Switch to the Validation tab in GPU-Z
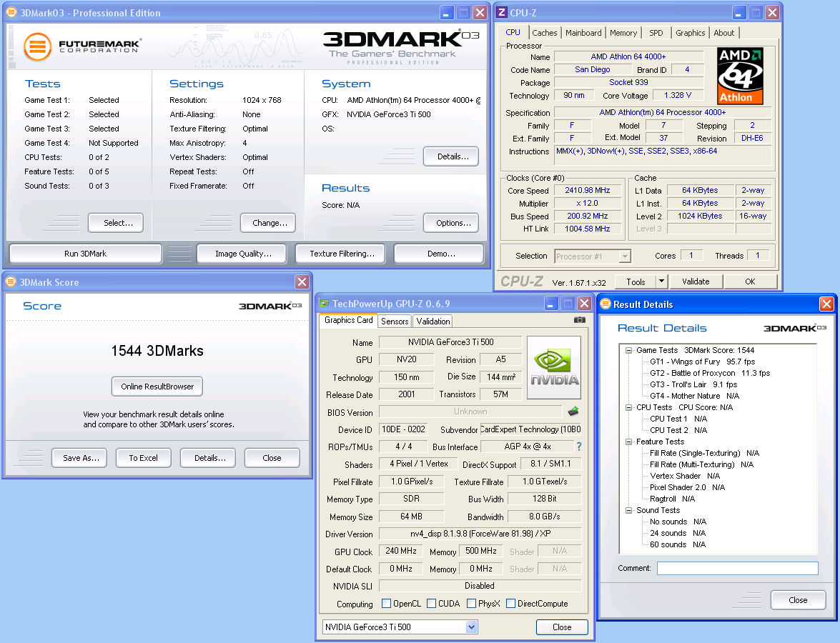 coord(433,321)
